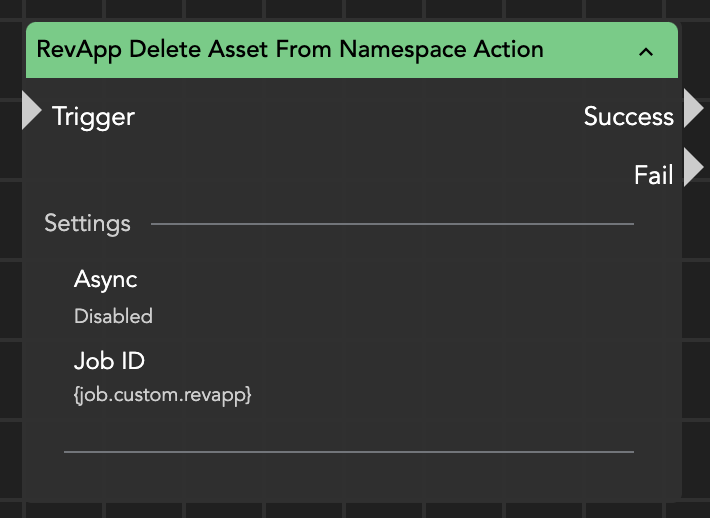Click the Trigger input port triangle
Image resolution: width=710 pixels, height=518 pixels.
[31, 111]
